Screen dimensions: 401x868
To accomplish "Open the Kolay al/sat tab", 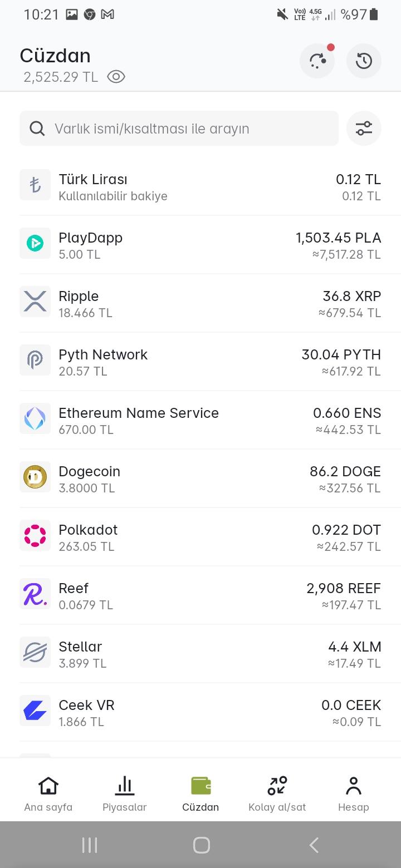I will tap(277, 793).
